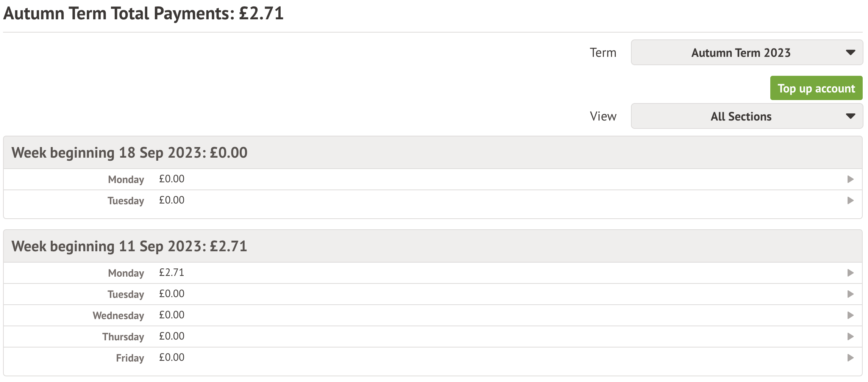The height and width of the screenshot is (382, 868).
Task: Click the Week beginning 18 Sep 2023 header
Action: [x=129, y=153]
